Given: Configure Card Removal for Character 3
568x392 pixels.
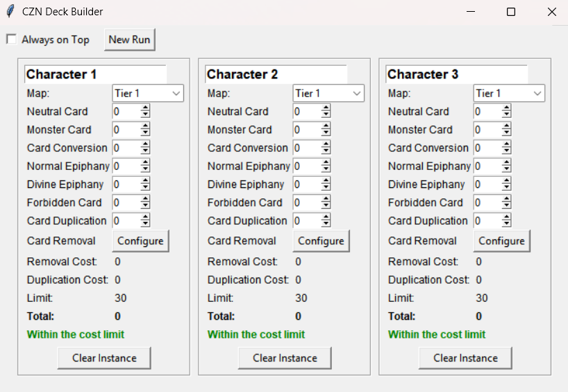Looking at the screenshot, I should 502,241.
